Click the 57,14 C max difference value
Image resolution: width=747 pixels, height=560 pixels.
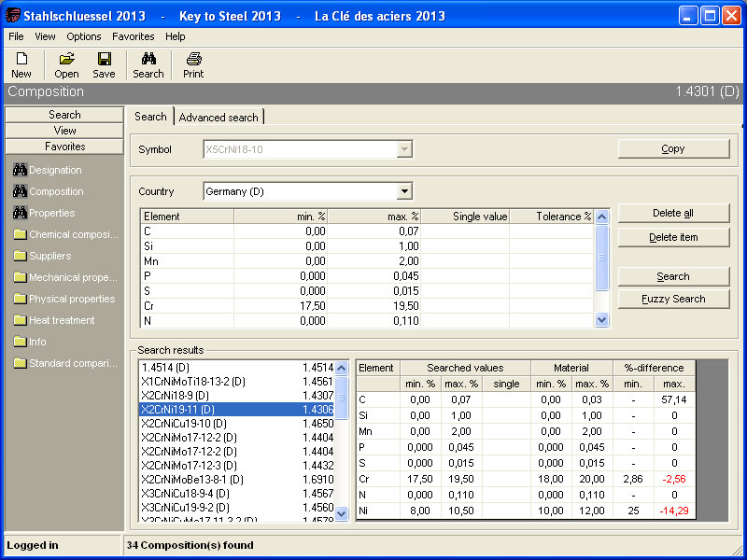point(674,399)
